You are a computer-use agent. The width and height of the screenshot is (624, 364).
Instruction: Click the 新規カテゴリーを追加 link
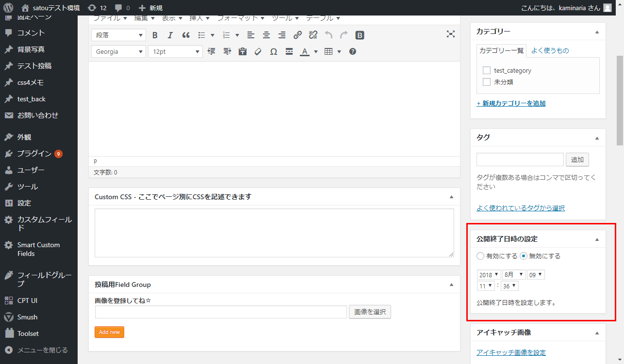pos(511,103)
